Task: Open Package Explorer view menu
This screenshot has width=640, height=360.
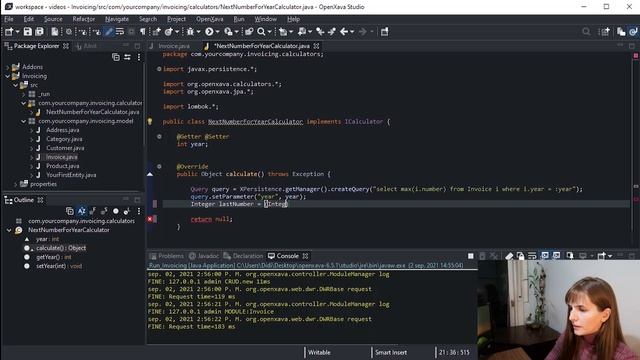Action: point(139,57)
